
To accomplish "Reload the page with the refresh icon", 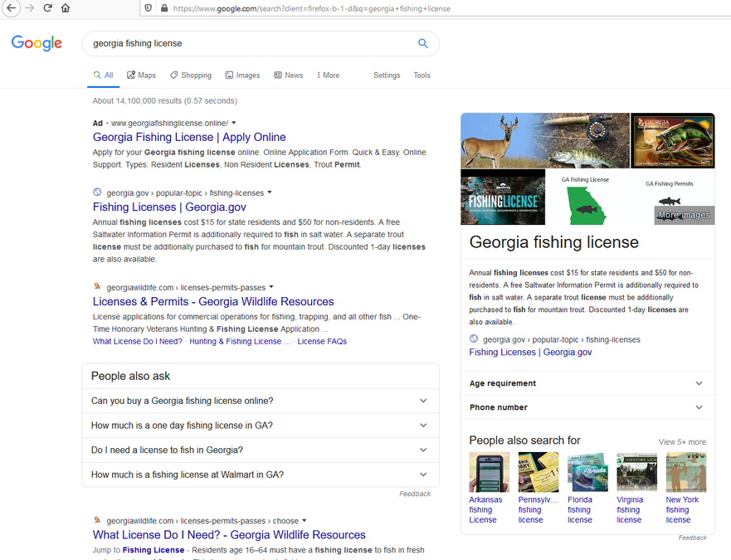I will click(x=48, y=8).
